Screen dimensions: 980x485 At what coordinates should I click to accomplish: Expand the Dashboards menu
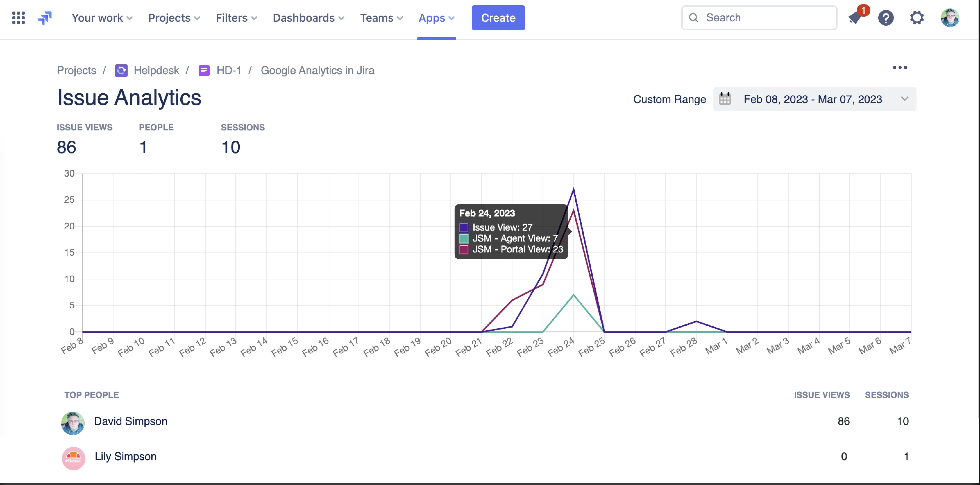point(308,18)
